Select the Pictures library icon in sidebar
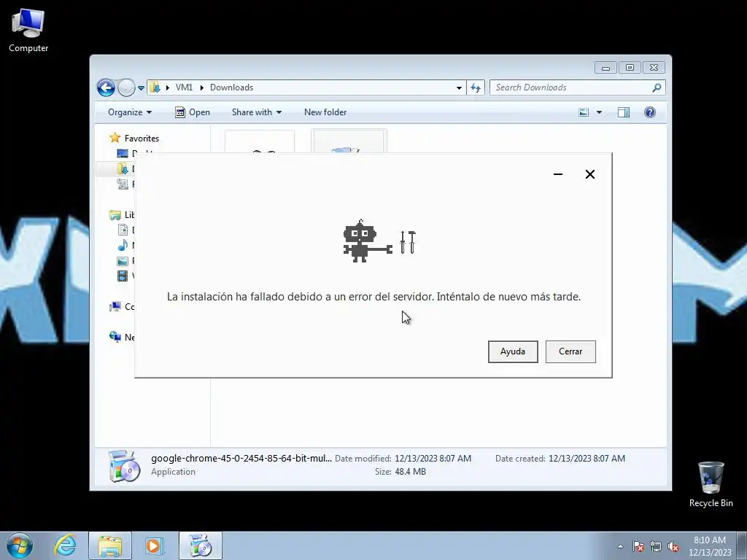This screenshot has width=747, height=560. click(123, 261)
